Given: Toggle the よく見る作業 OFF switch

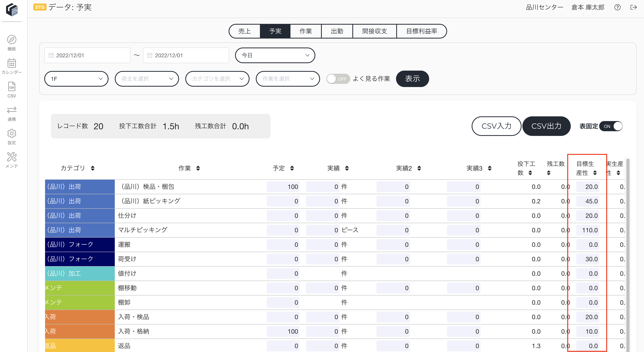Looking at the screenshot, I should (338, 79).
